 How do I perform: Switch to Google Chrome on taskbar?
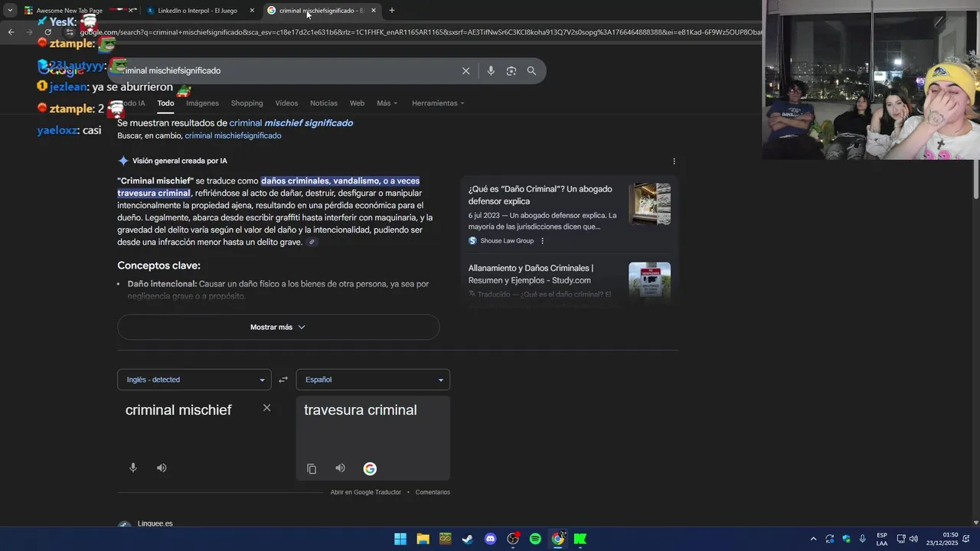coord(558,539)
